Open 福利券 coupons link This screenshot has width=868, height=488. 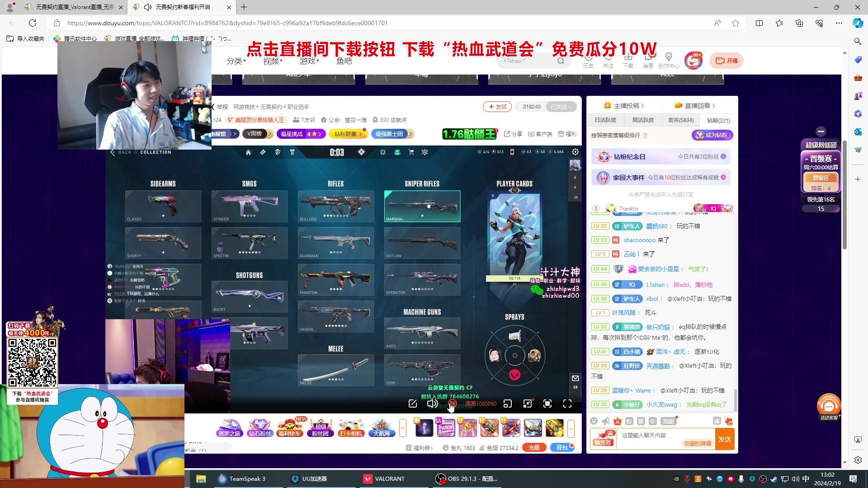tap(420, 448)
